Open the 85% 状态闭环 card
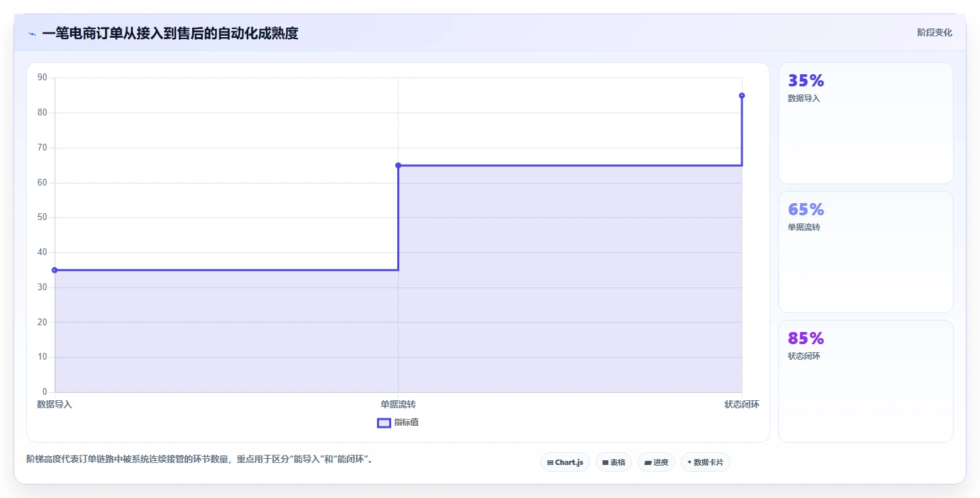Screen dimensions: 980x498 tap(866, 381)
